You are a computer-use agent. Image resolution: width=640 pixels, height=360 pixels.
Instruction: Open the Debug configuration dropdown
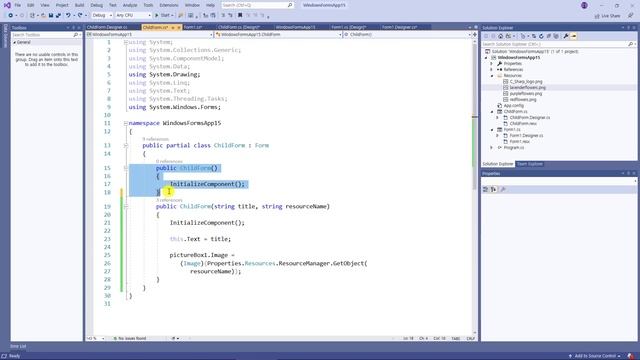pyautogui.click(x=102, y=16)
